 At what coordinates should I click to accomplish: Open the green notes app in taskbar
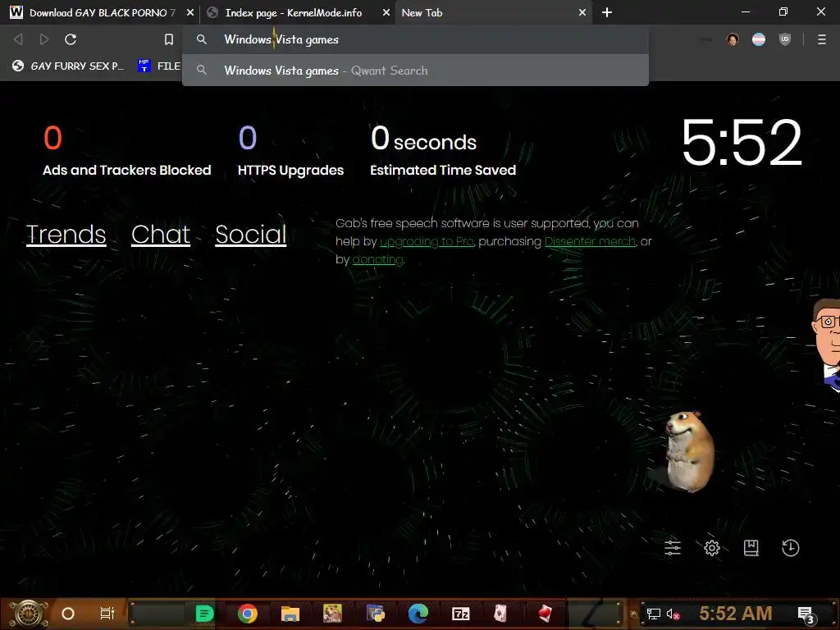click(x=204, y=614)
